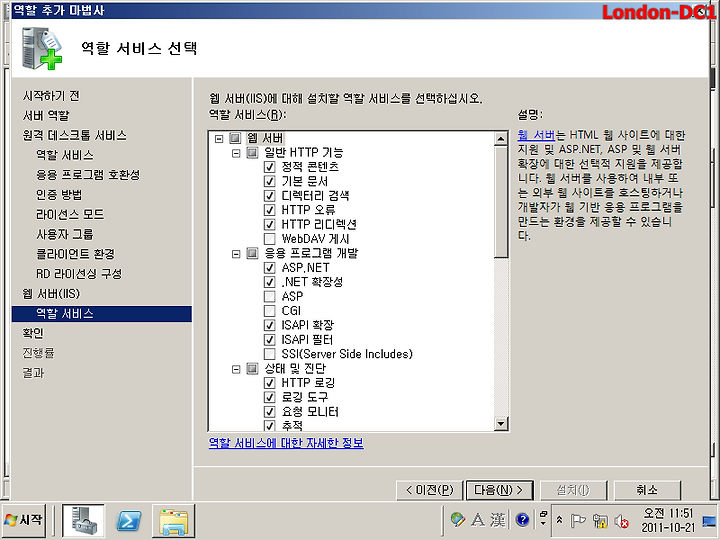Open 역할 서비스에 대한 자세한 정보 link
Image resolution: width=720 pixels, height=540 pixels.
pos(286,443)
